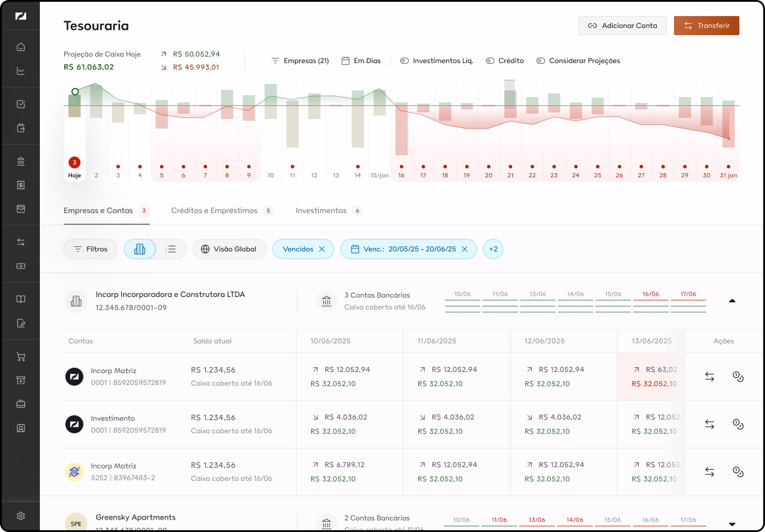Click the bank icon beside 3 Contas Bancárias

[x=327, y=301]
